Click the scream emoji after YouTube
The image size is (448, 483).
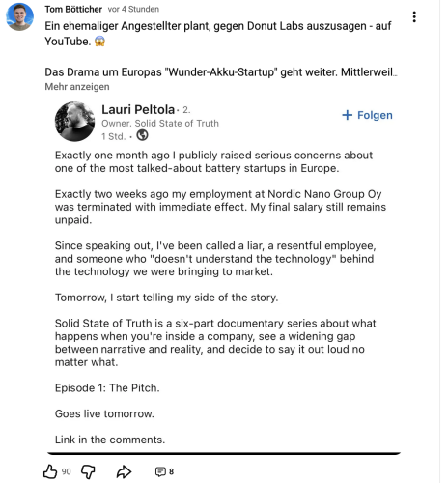[x=99, y=42]
